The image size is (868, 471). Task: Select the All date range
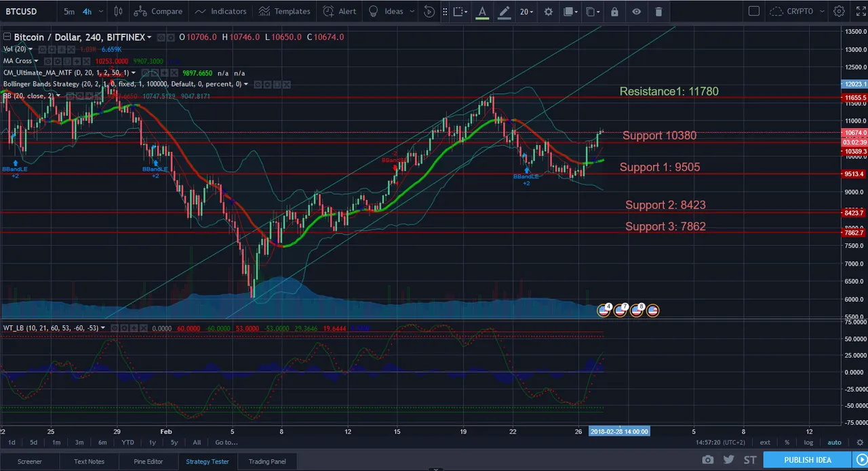[197, 443]
